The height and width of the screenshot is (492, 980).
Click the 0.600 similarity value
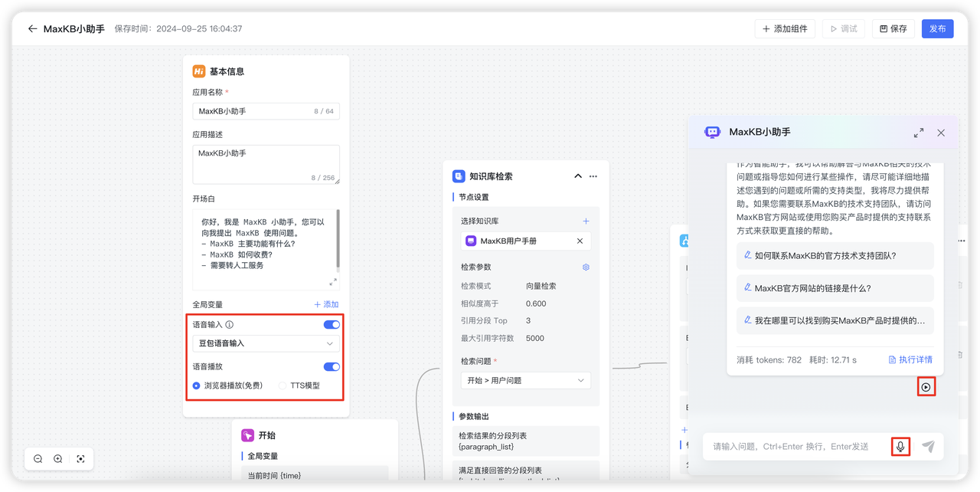[x=536, y=303]
